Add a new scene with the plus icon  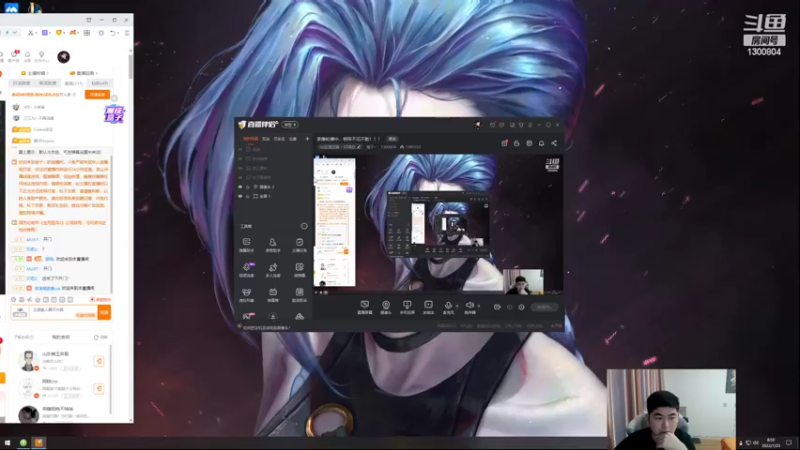(307, 139)
